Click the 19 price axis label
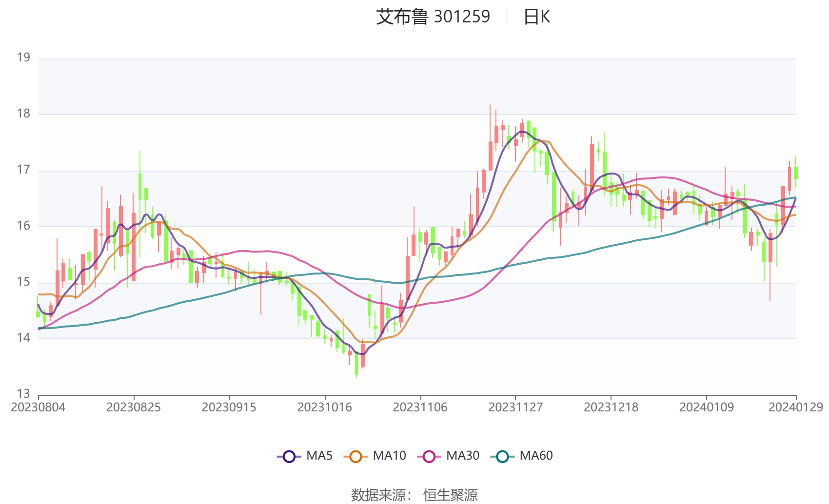Image resolution: width=829 pixels, height=504 pixels. pyautogui.click(x=23, y=58)
